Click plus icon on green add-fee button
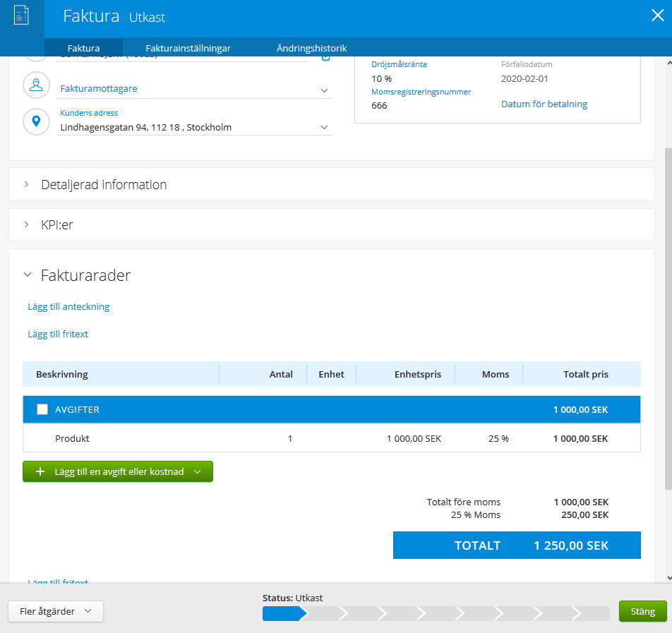 pyautogui.click(x=40, y=471)
